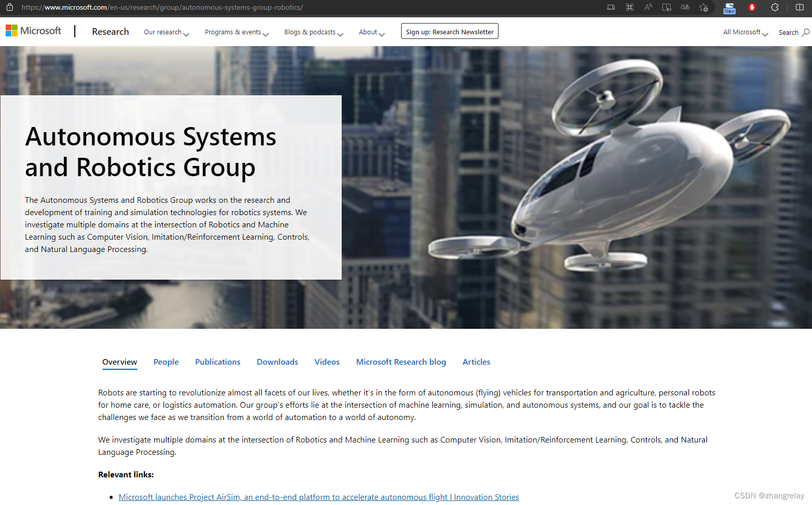Open the Microsoft Research blog tab
The height and width of the screenshot is (505, 812).
tap(401, 362)
